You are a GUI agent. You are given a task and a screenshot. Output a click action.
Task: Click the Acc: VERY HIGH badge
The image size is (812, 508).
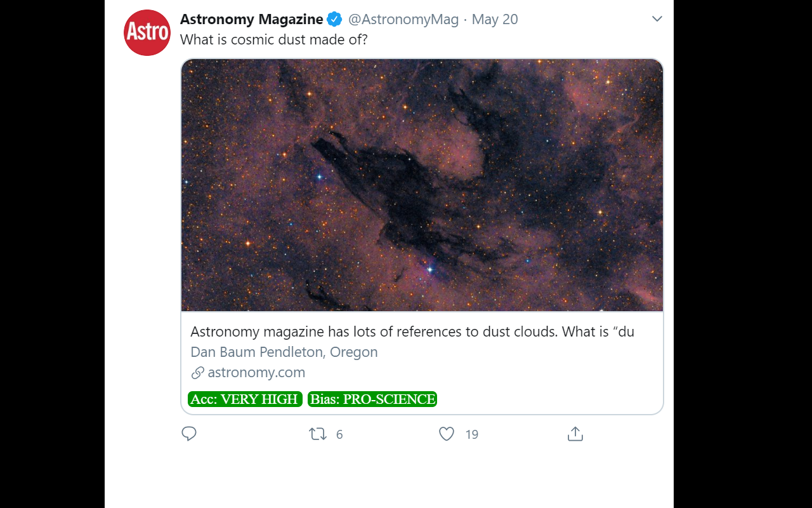tap(245, 399)
